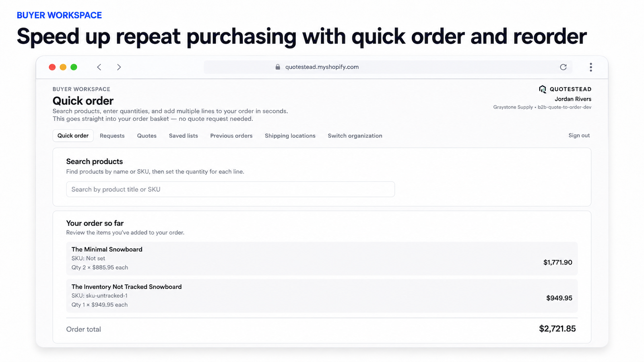This screenshot has height=362, width=644.
Task: View Shipping locations tab
Action: (x=290, y=136)
